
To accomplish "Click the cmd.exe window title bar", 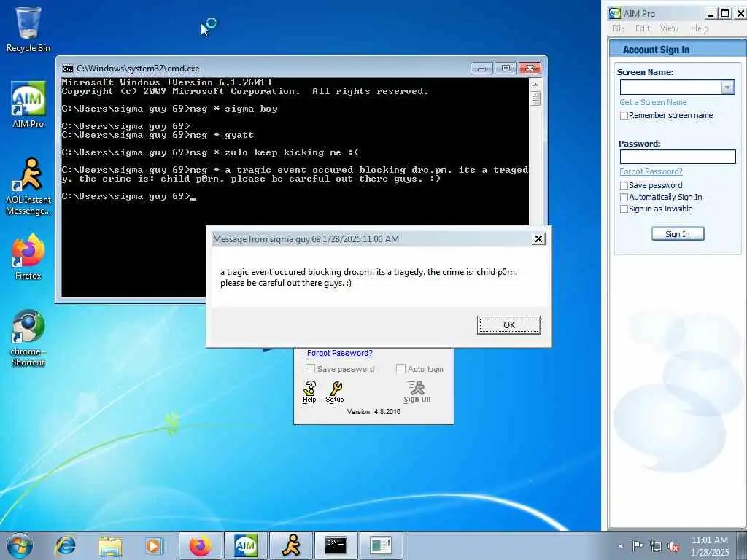I will (x=267, y=69).
